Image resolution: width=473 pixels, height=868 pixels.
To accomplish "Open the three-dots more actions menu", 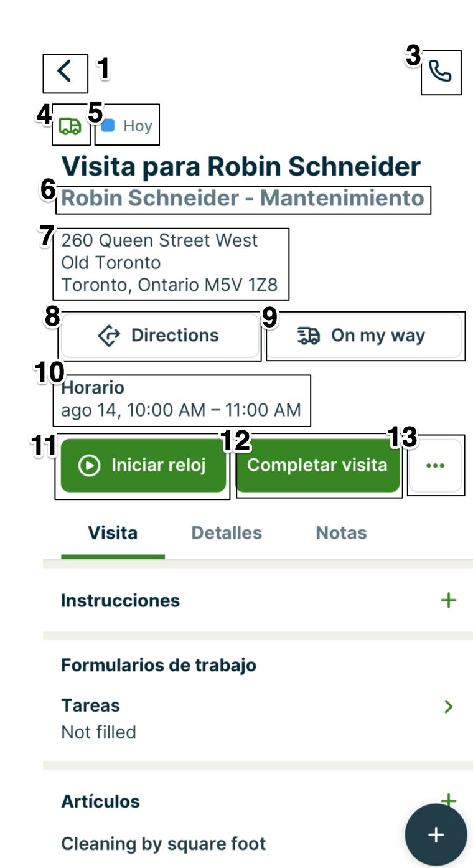I will (x=435, y=466).
